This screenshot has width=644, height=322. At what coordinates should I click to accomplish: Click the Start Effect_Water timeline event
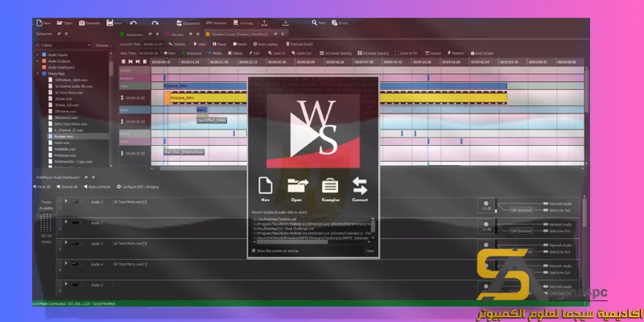click(x=212, y=120)
